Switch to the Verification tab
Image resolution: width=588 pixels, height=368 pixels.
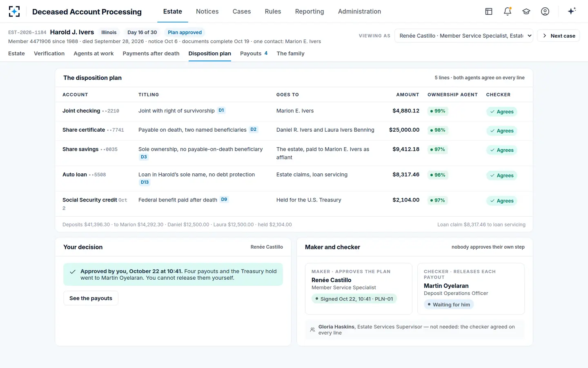click(49, 54)
